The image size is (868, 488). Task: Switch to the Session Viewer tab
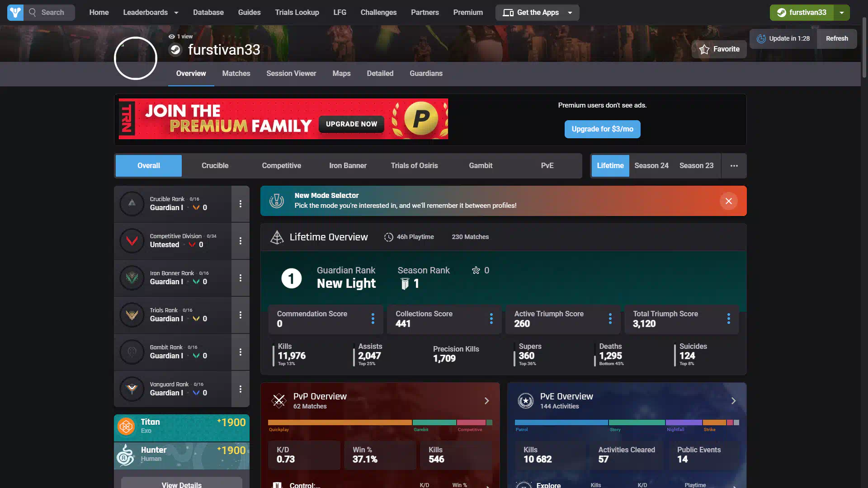291,74
